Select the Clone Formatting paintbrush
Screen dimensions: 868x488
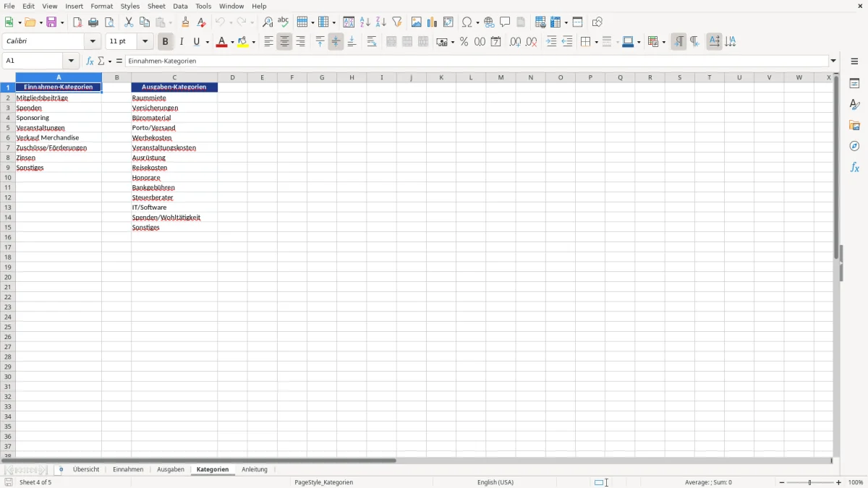(x=185, y=22)
